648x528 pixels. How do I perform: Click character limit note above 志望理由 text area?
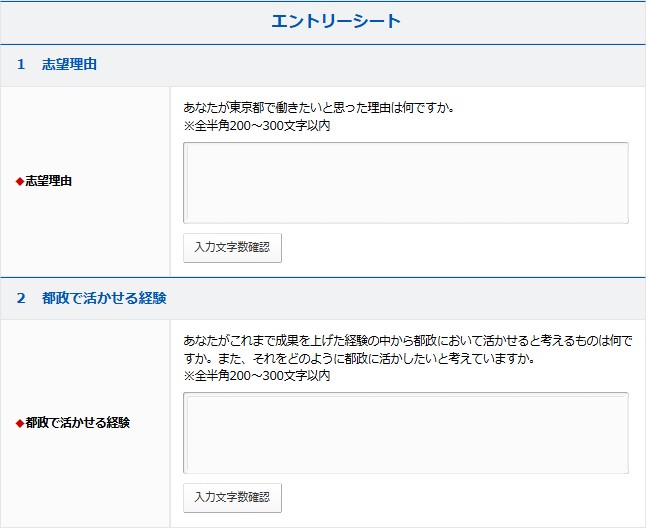pos(257,126)
